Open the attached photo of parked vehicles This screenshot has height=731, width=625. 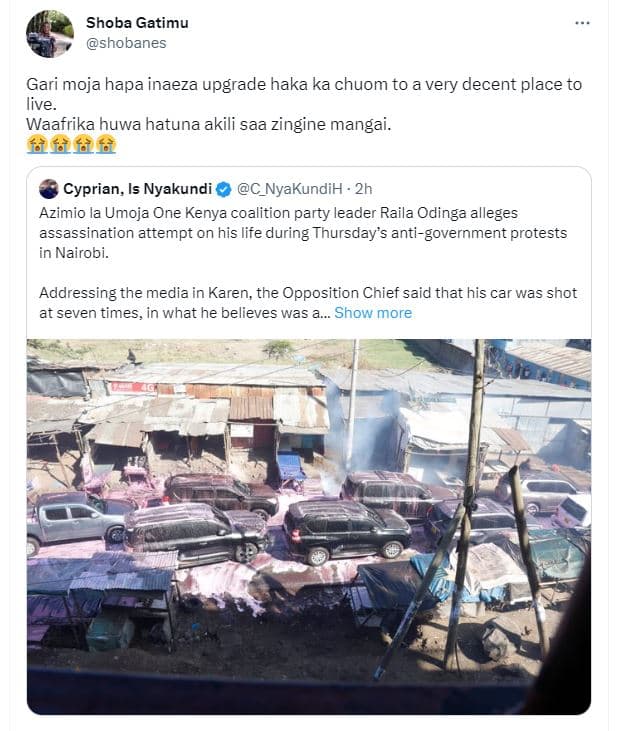click(308, 526)
